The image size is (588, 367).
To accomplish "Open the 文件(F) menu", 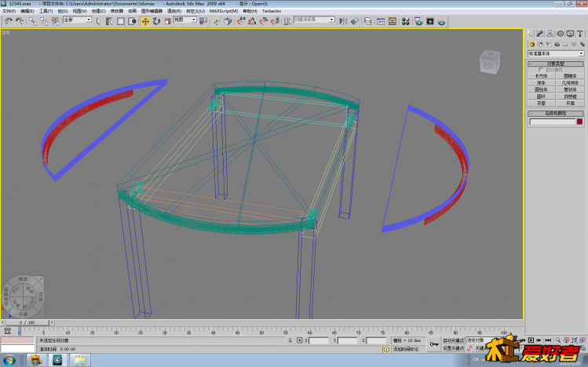I will (9, 11).
